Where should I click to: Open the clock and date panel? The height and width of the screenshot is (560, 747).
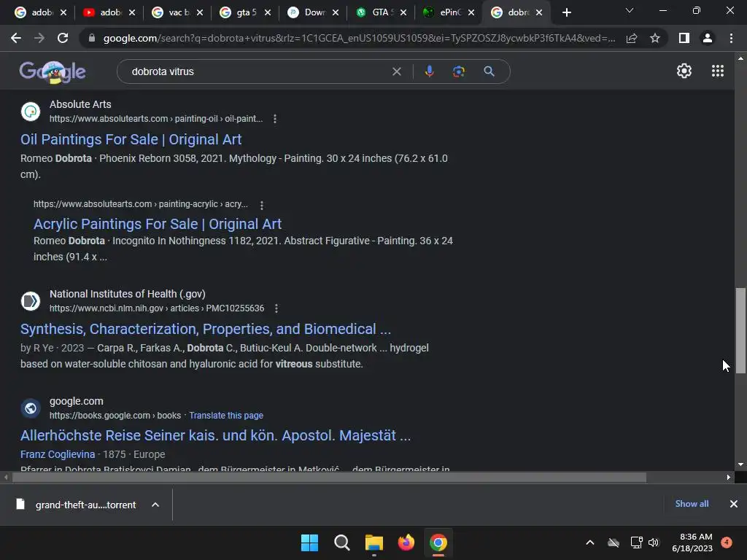pyautogui.click(x=692, y=542)
